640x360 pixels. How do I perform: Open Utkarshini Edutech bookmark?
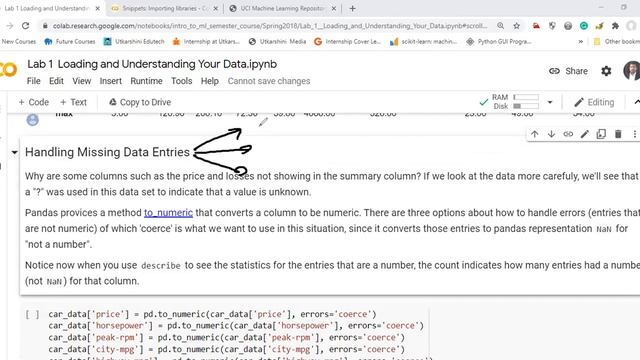(x=134, y=42)
